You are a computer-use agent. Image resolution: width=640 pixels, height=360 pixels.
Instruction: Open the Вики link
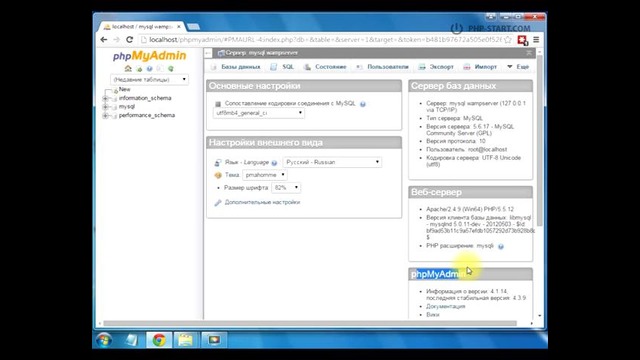tap(433, 315)
